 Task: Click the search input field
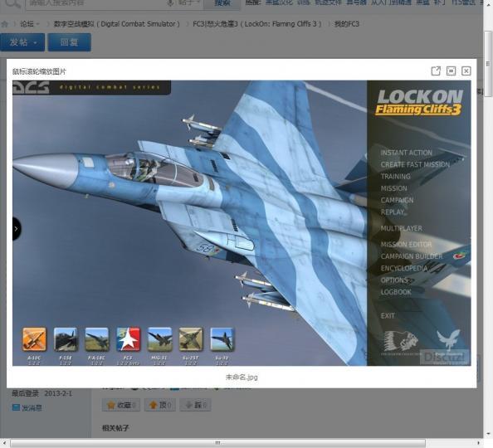[97, 2]
